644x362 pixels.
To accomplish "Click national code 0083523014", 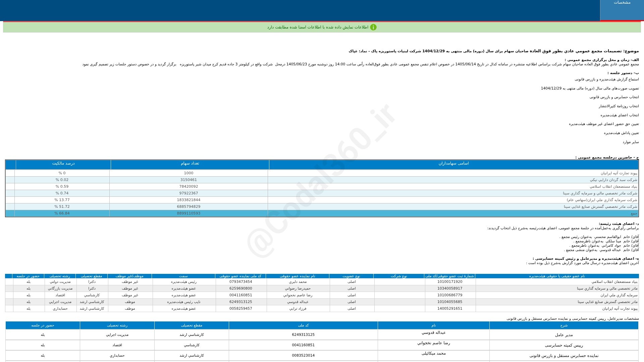I will (303, 356).
